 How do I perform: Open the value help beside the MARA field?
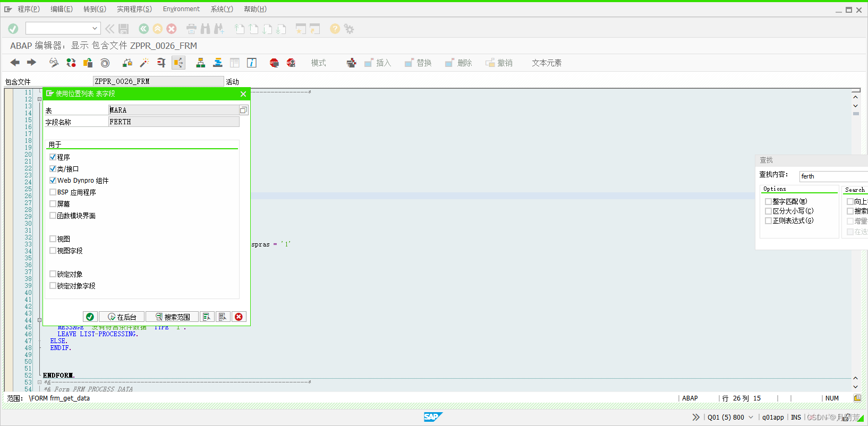(x=243, y=110)
